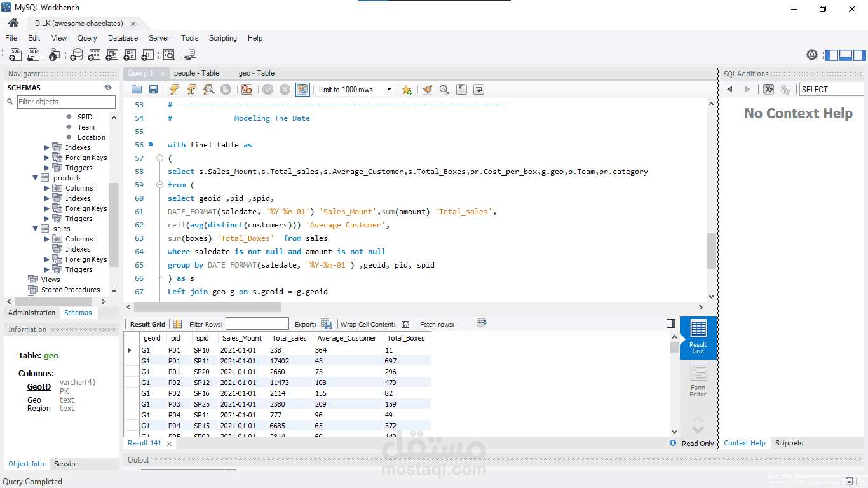This screenshot has width=868, height=488.
Task: Switch to the people - Table tab
Action: pos(196,73)
